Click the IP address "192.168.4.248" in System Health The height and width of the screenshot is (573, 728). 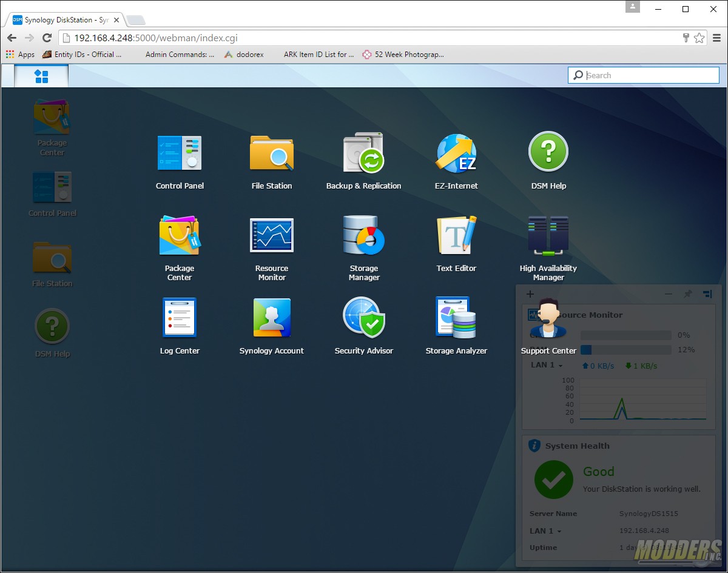[x=644, y=531]
